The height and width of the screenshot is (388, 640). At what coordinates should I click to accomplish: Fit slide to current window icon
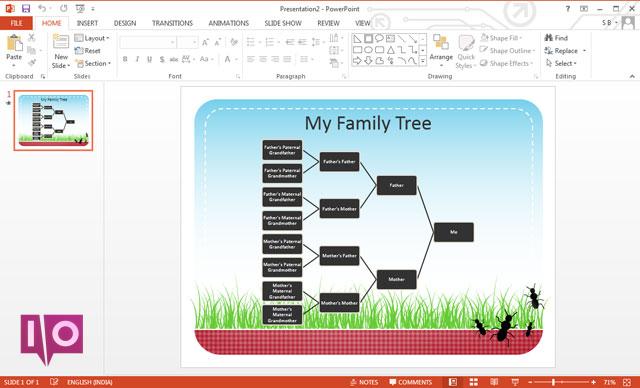coord(627,382)
